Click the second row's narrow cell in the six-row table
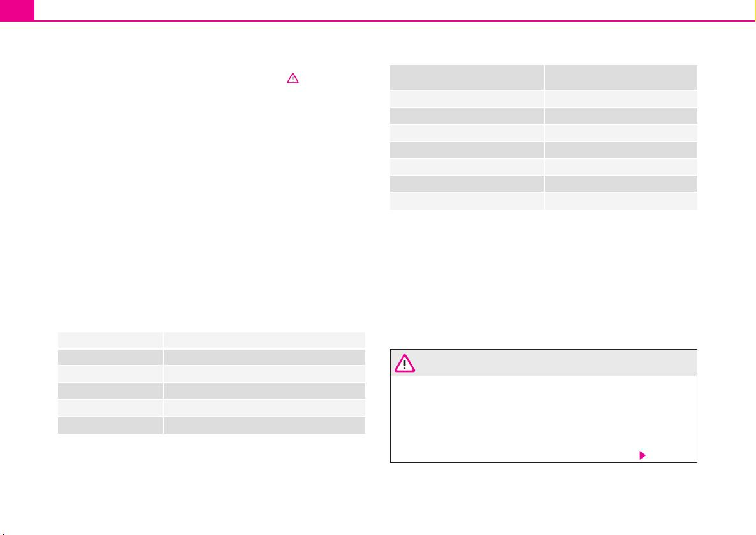The height and width of the screenshot is (535, 756). [x=110, y=357]
